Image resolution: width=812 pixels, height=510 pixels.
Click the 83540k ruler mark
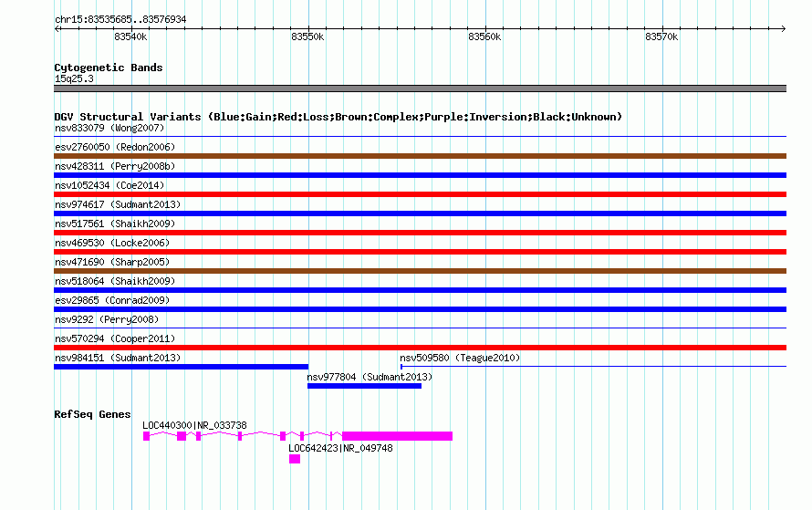[130, 36]
